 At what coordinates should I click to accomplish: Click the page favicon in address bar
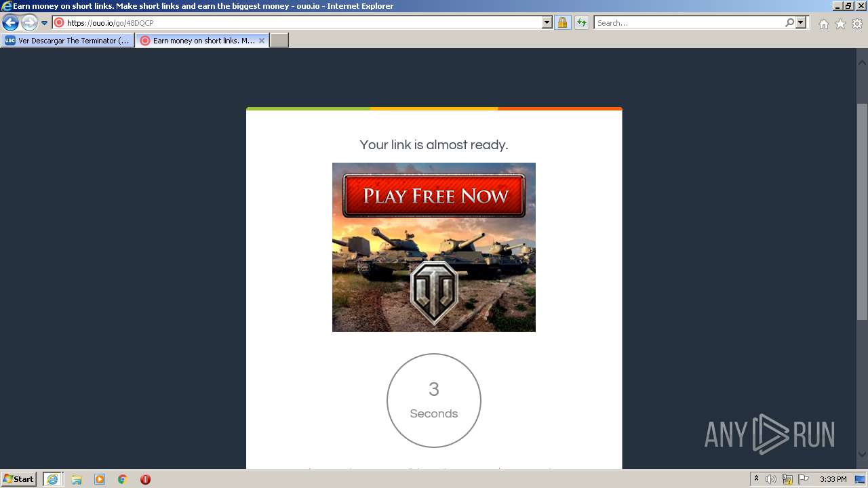(59, 23)
